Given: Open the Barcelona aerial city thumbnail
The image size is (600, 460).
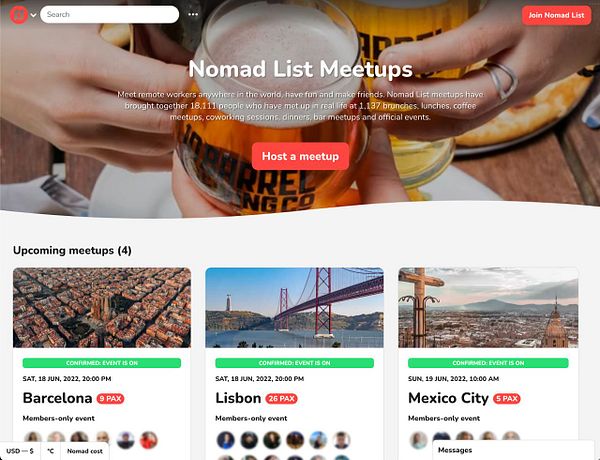Looking at the screenshot, I should point(102,307).
